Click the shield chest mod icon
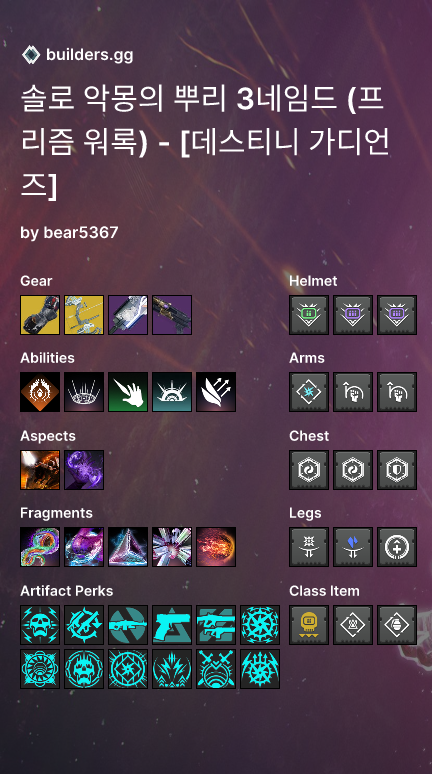The height and width of the screenshot is (774, 432). coord(397,470)
